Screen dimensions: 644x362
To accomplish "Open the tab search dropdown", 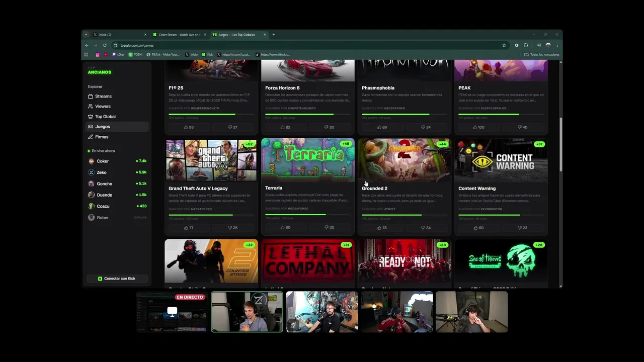I will (86, 35).
